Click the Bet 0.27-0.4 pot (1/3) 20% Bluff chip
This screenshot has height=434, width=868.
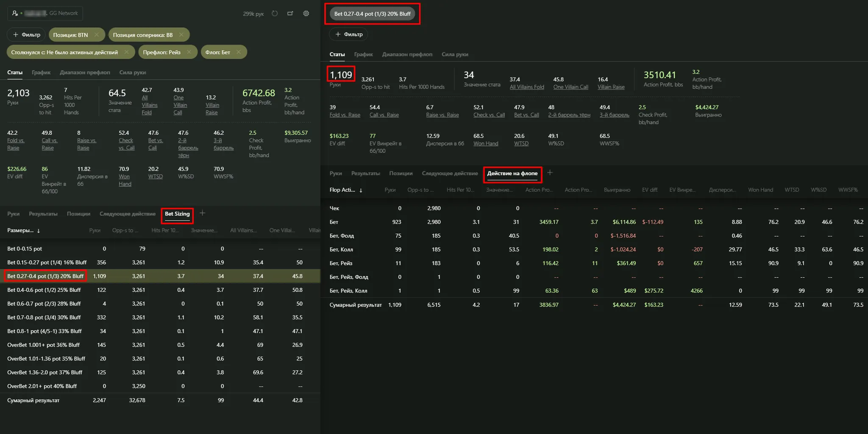click(x=372, y=14)
